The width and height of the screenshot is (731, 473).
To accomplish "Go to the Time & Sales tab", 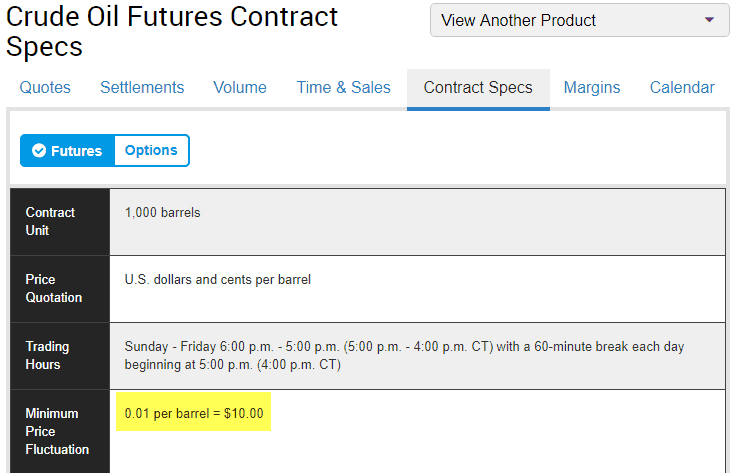I will 344,87.
